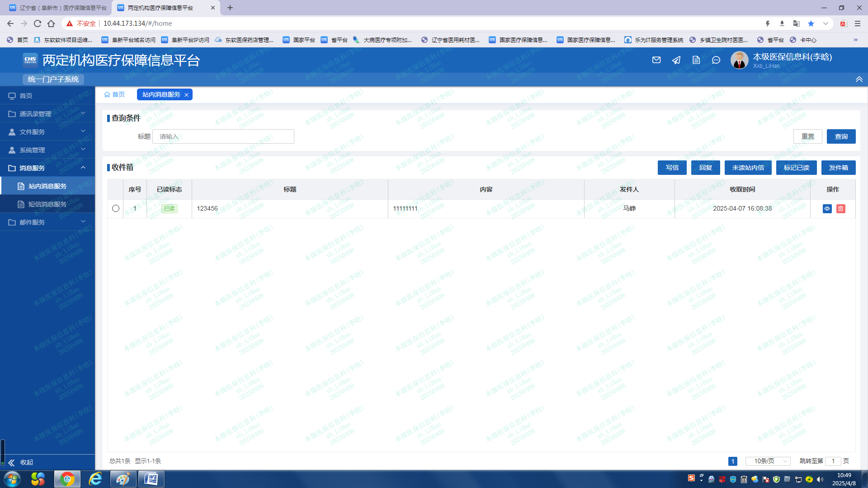Click the 标记已读 button
The width and height of the screenshot is (868, 488).
pos(797,168)
